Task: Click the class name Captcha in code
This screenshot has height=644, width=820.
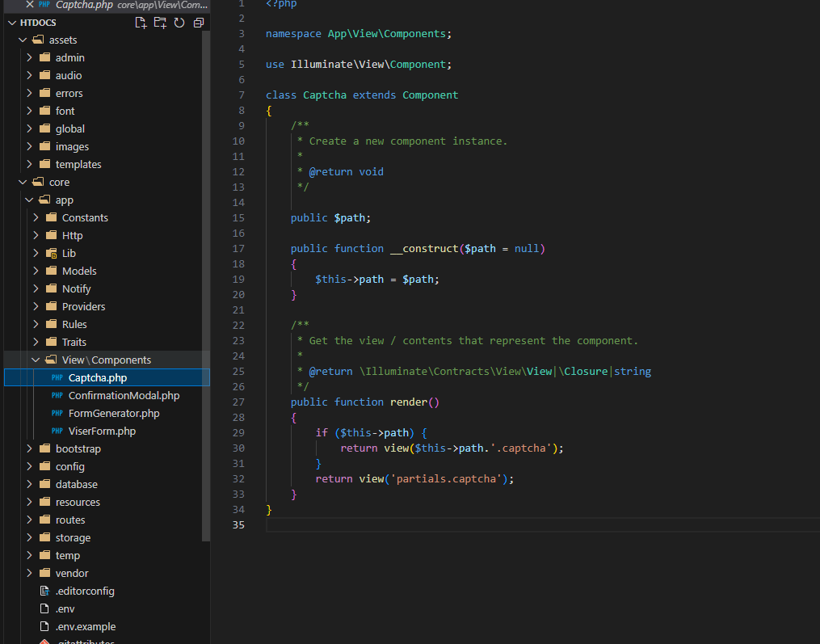Action: tap(325, 95)
